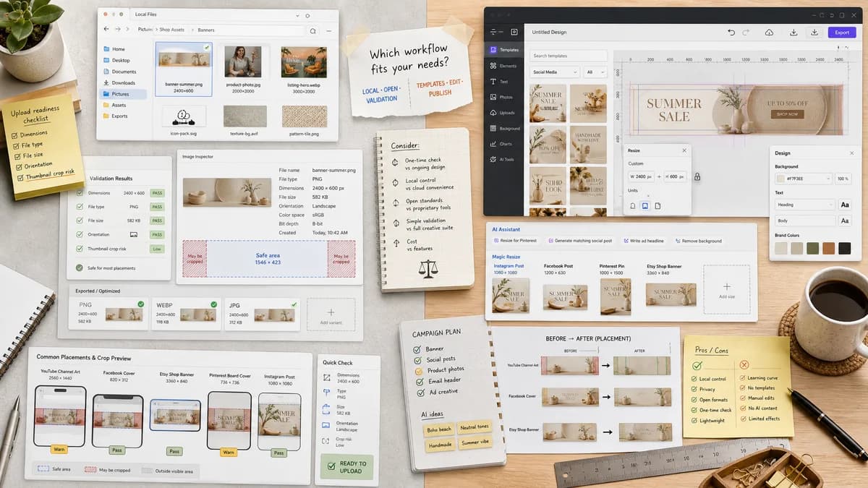Toggle Dimensions checkbox in Validation Results
Viewport: 868px width, 488px height.
(80, 193)
